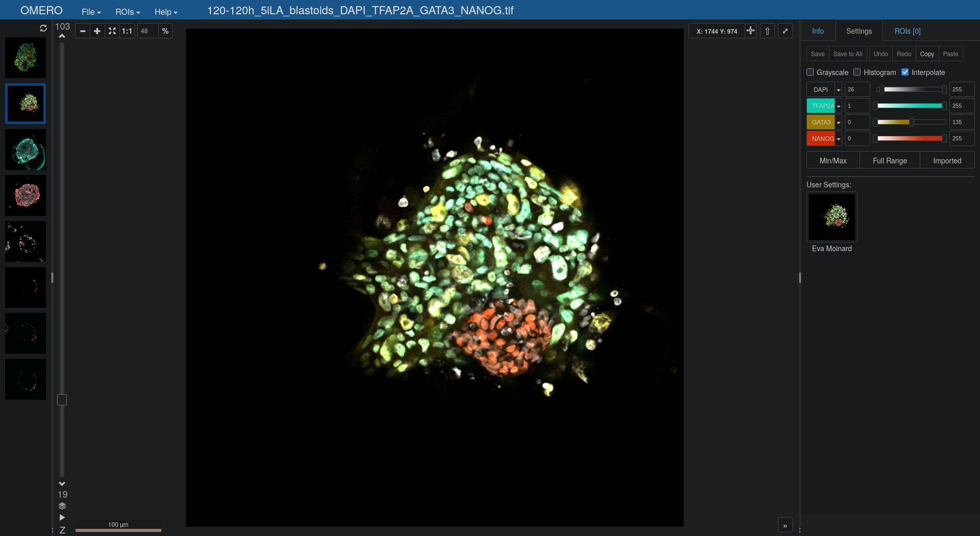Image resolution: width=980 pixels, height=536 pixels.
Task: Click the zoom in plus icon
Action: point(97,31)
